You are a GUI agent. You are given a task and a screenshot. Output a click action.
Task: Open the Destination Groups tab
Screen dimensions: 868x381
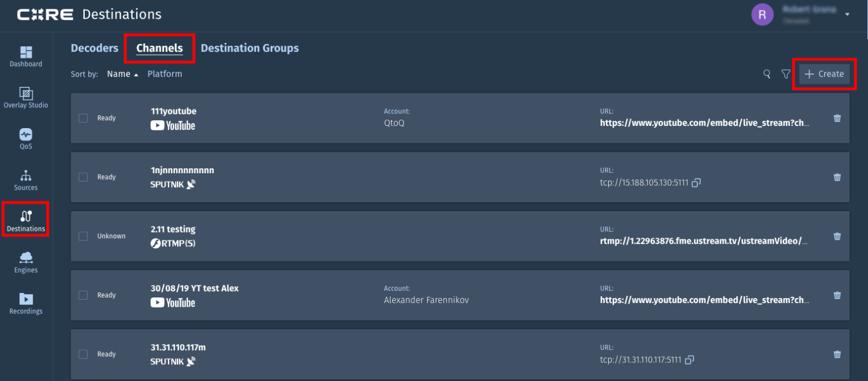[250, 48]
